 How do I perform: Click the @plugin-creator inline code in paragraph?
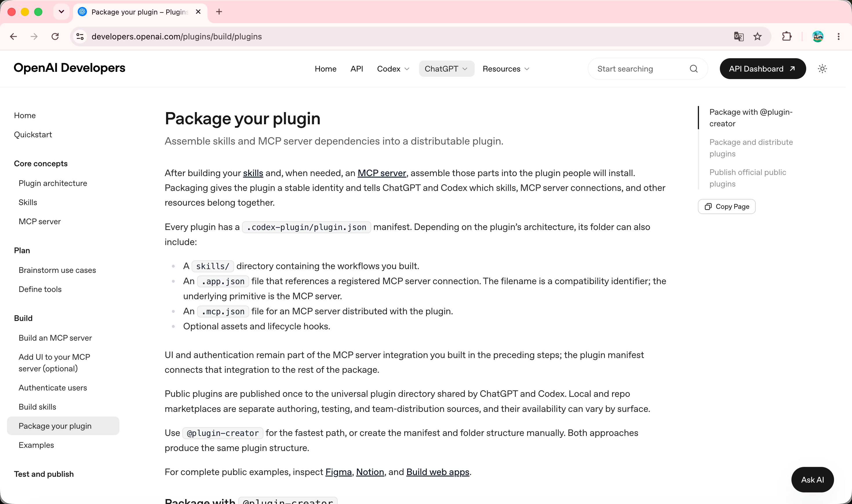point(223,433)
